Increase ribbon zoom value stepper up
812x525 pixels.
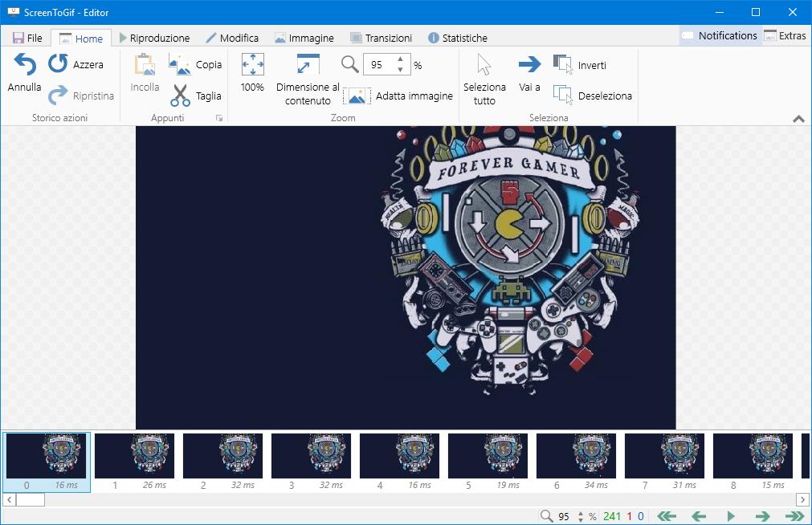point(400,60)
